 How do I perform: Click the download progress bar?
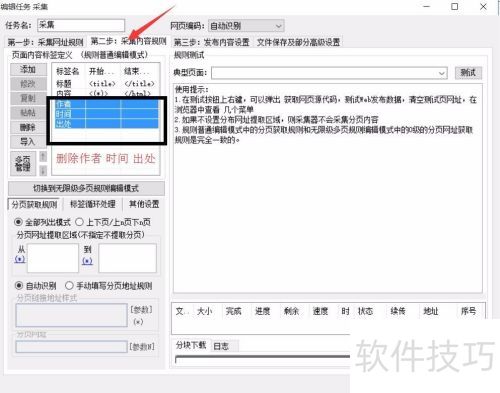point(263,359)
